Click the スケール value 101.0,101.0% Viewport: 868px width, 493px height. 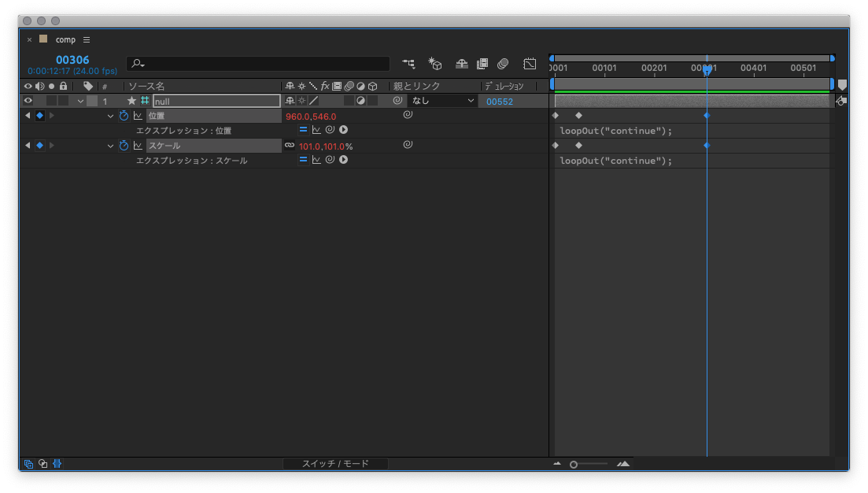(326, 146)
